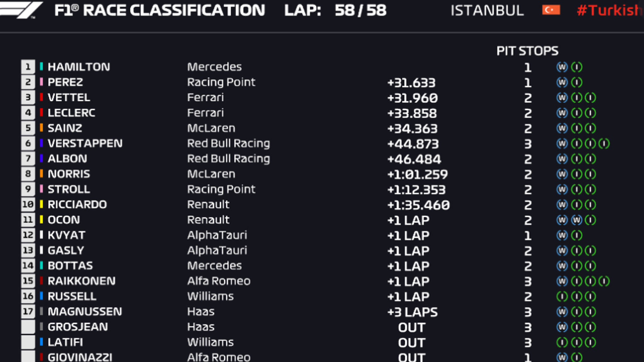Click Raikkonen's last intermediate tyre icon
The width and height of the screenshot is (644, 362).
click(x=604, y=281)
